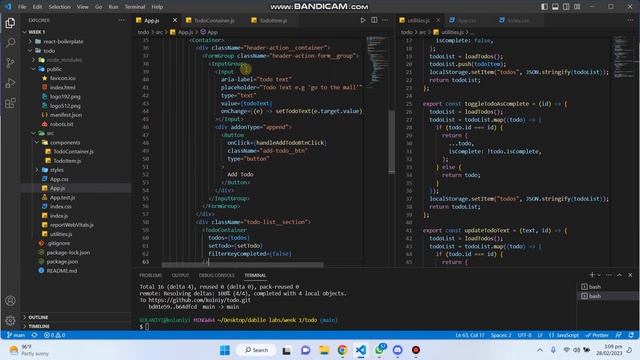Open the PROBLEMS panel tab
The width and height of the screenshot is (640, 360).
150,276
